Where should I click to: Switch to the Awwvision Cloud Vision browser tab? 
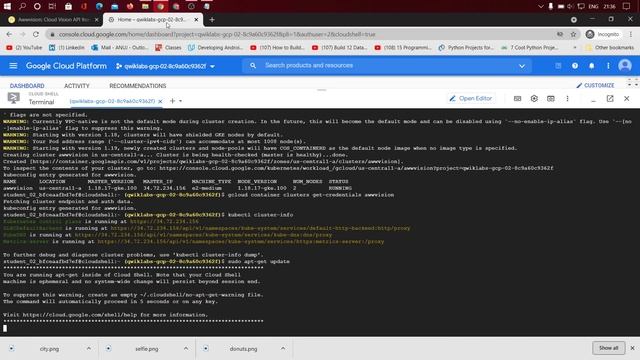coord(53,20)
